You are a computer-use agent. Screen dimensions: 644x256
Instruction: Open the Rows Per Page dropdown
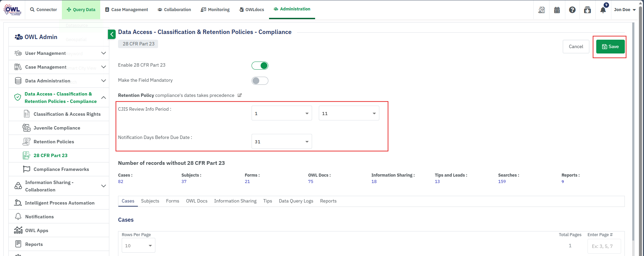[138, 246]
